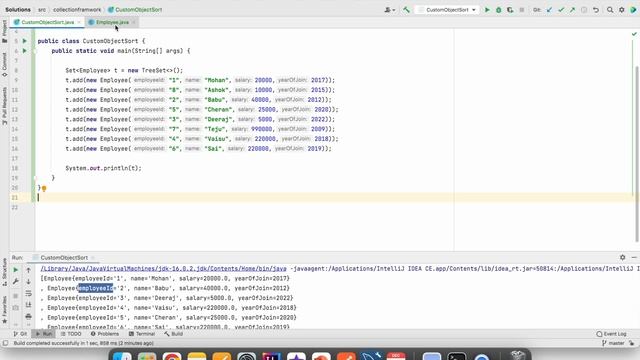Screen dimensions: 640x360
Task: Open Calendar from the macOS dock
Action: tap(396, 357)
